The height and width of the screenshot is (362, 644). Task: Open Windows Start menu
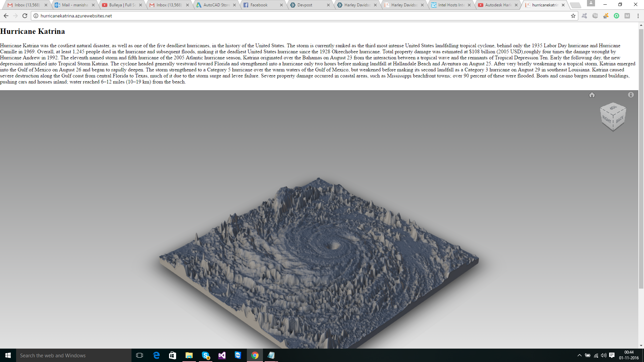pyautogui.click(x=8, y=355)
